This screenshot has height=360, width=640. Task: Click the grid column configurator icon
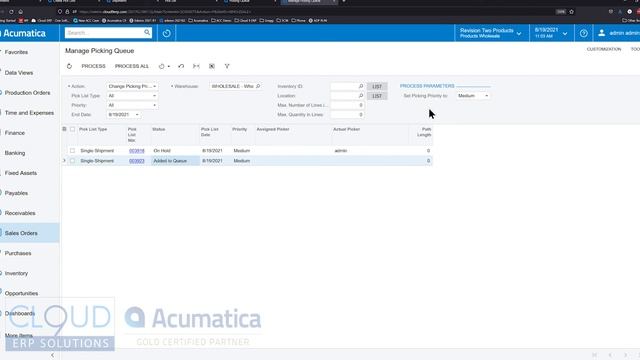click(x=64, y=129)
